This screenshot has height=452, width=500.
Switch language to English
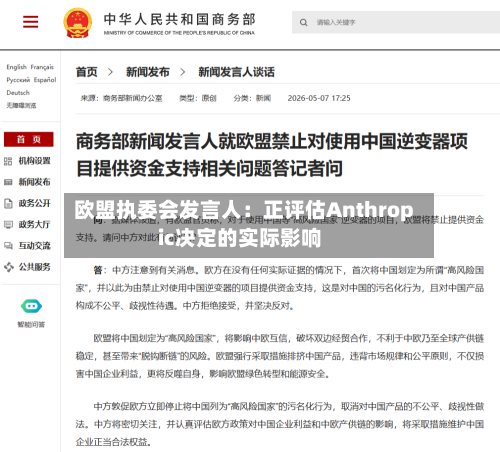click(x=16, y=67)
